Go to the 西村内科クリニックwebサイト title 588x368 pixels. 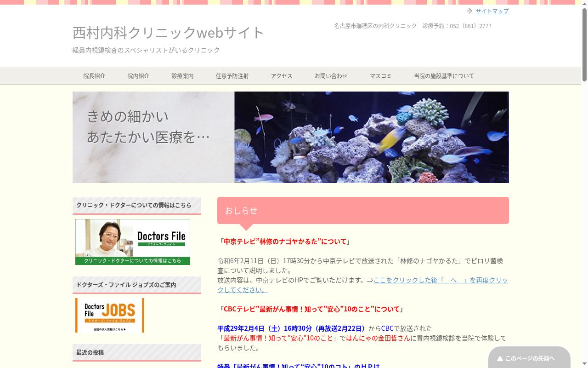coord(168,33)
